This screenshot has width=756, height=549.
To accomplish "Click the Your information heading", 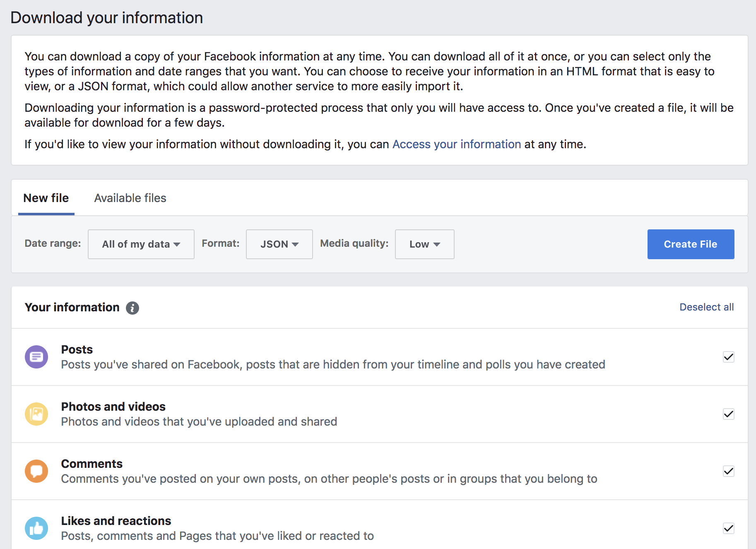I will pos(72,307).
